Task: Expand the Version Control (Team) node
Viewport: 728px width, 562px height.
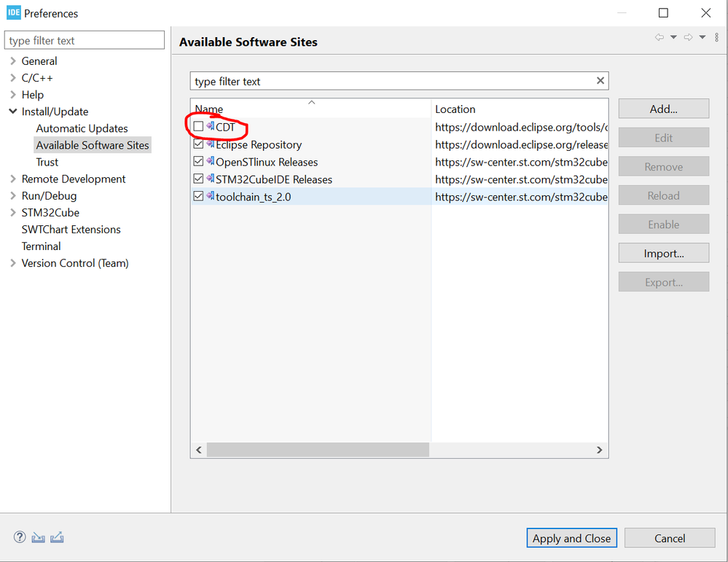Action: (x=13, y=263)
